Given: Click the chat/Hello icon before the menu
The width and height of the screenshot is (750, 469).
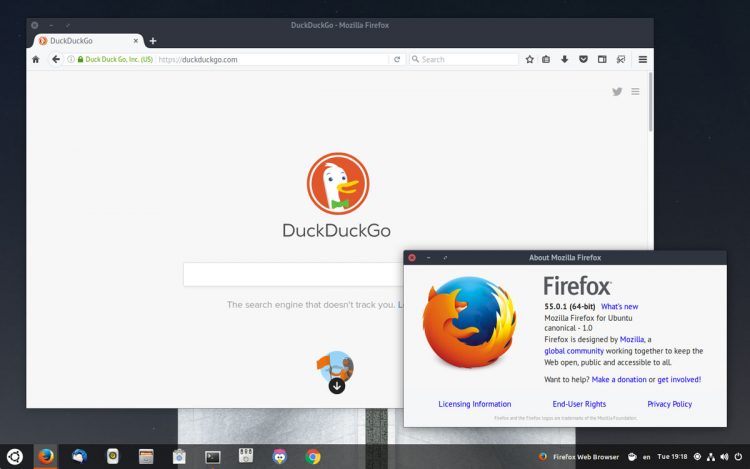Looking at the screenshot, I should pyautogui.click(x=620, y=59).
